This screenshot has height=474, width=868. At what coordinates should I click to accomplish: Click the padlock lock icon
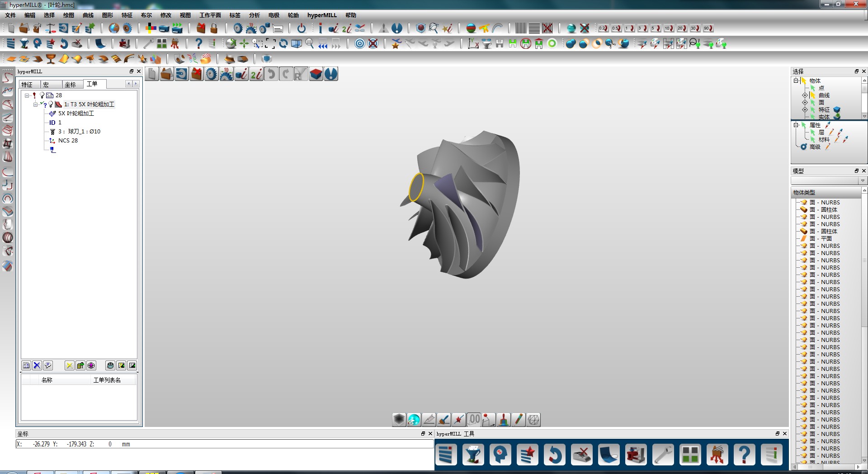click(x=214, y=28)
